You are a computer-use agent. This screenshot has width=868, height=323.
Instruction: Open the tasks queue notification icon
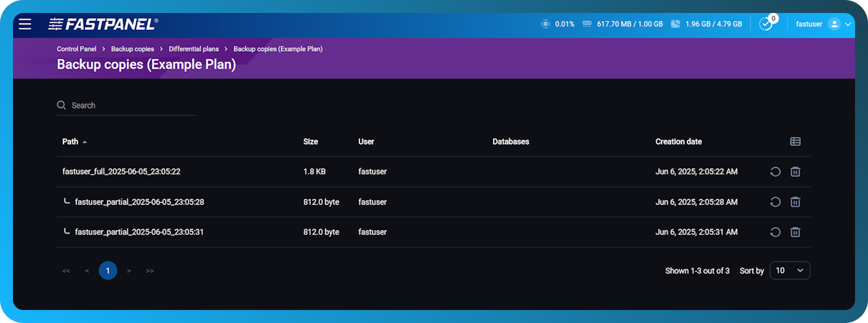pos(766,24)
